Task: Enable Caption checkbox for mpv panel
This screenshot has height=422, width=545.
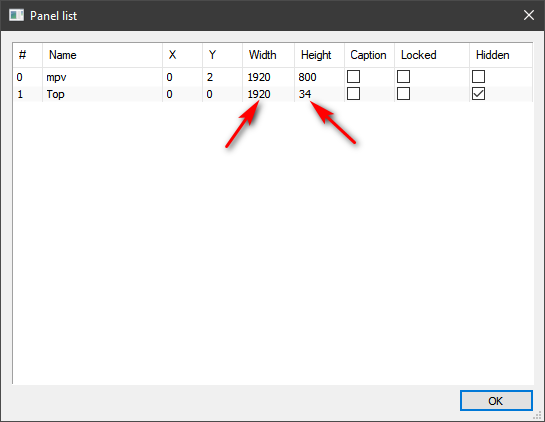Action: (x=353, y=76)
